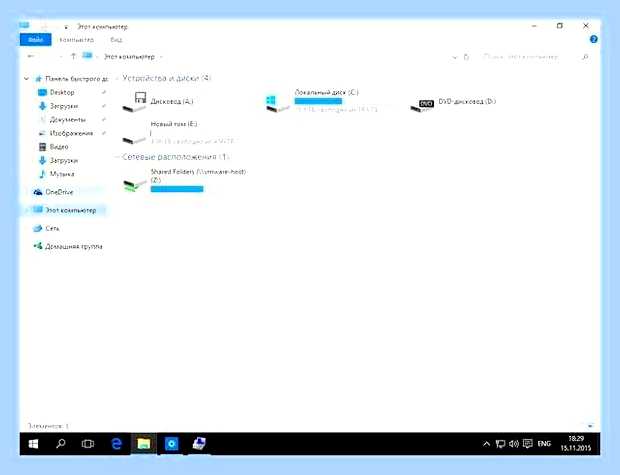Screen dimensions: 620x475
Task: Open the Вид ribbon tab
Action: coord(116,40)
